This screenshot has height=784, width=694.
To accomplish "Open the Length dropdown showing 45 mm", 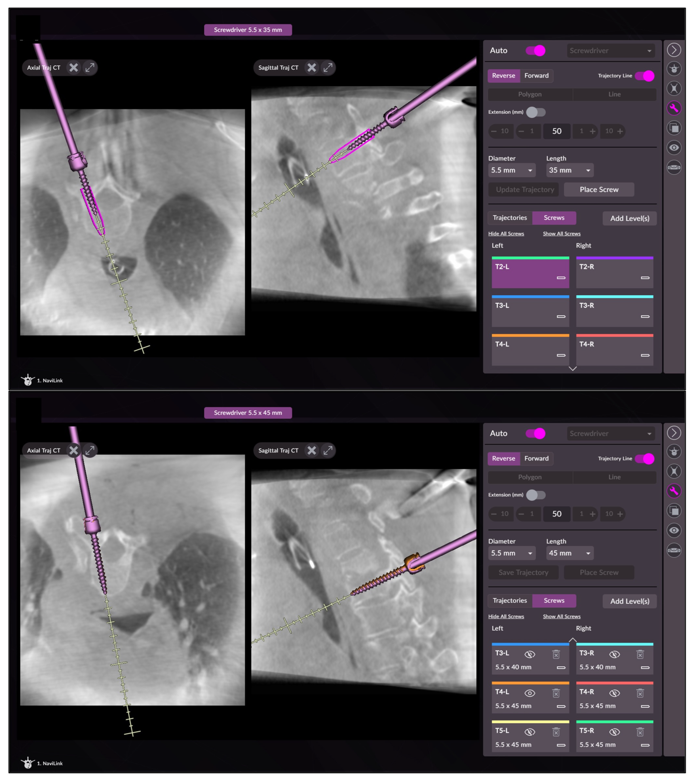I will 569,553.
